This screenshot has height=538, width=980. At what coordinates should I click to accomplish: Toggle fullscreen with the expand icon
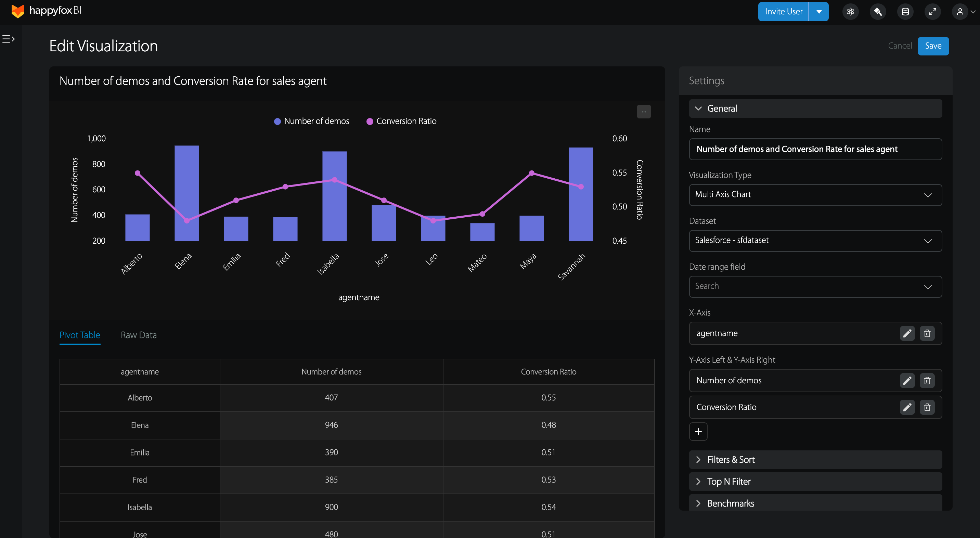click(x=932, y=12)
